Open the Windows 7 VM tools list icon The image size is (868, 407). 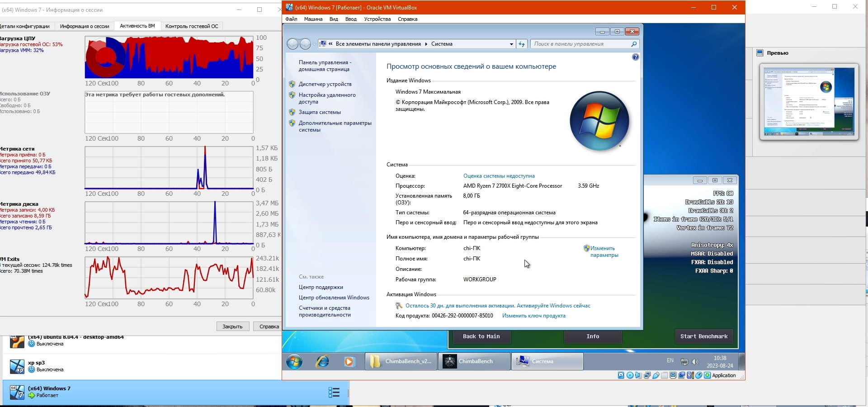click(334, 392)
